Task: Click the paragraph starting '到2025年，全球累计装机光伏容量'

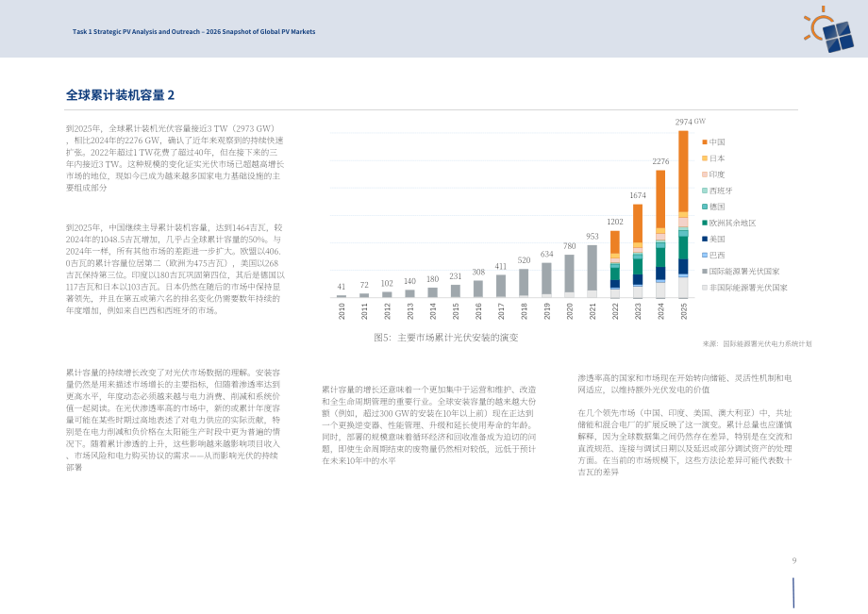Action: pyautogui.click(x=175, y=158)
